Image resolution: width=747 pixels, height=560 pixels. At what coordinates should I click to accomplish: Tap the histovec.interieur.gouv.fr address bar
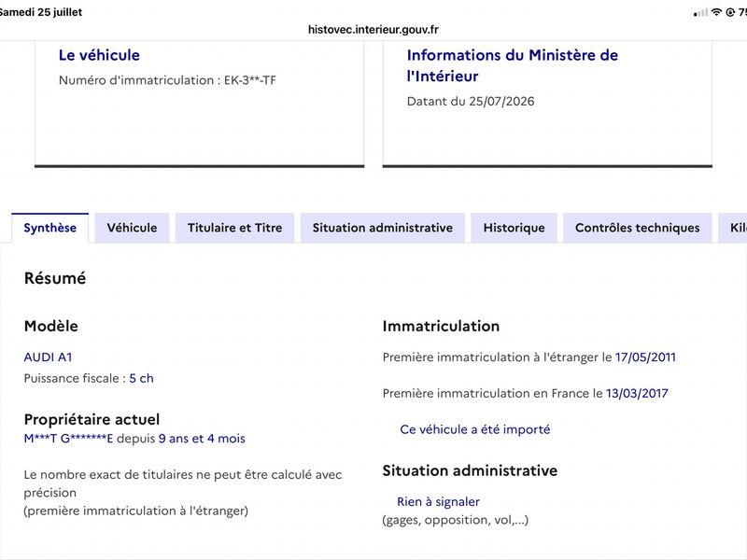coord(373,30)
